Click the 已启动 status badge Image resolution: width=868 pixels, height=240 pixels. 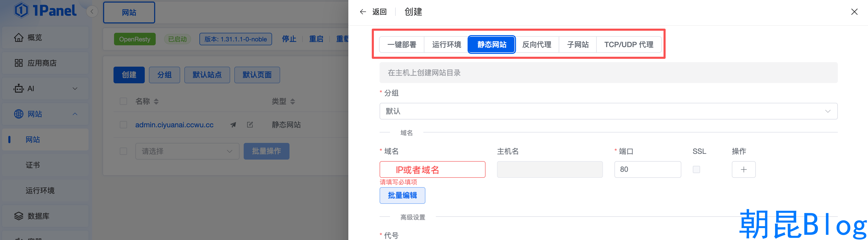point(178,39)
